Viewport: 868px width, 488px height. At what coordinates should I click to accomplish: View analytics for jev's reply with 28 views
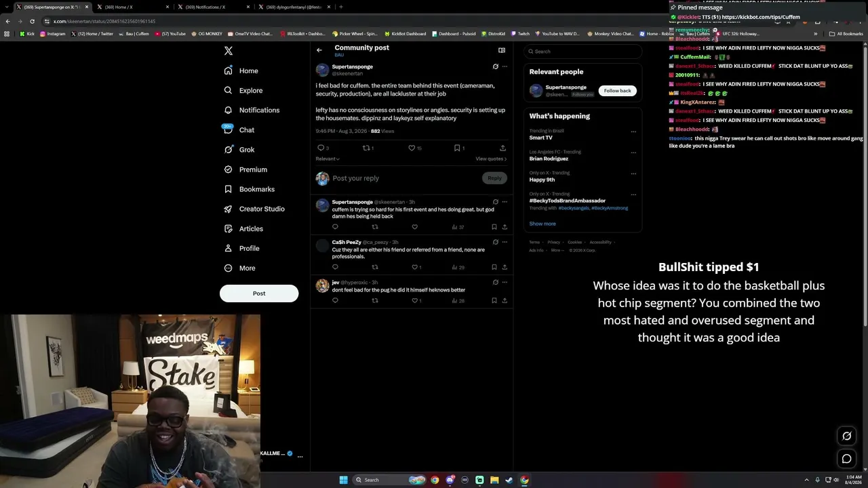(x=458, y=300)
